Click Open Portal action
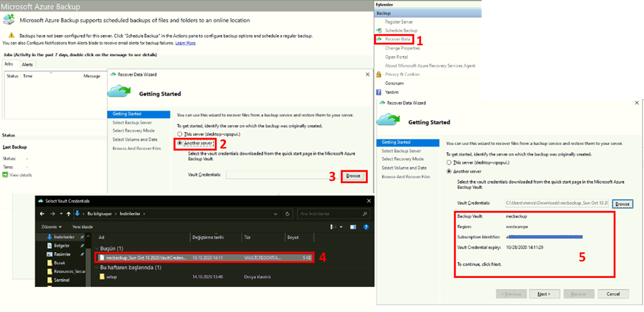The width and height of the screenshot is (644, 312). click(x=396, y=57)
